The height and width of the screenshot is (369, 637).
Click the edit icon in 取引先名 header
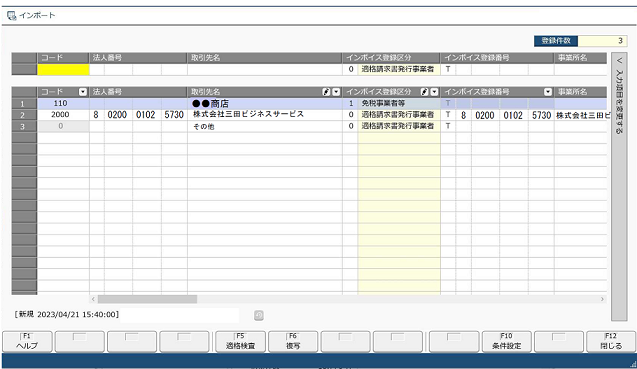(326, 92)
